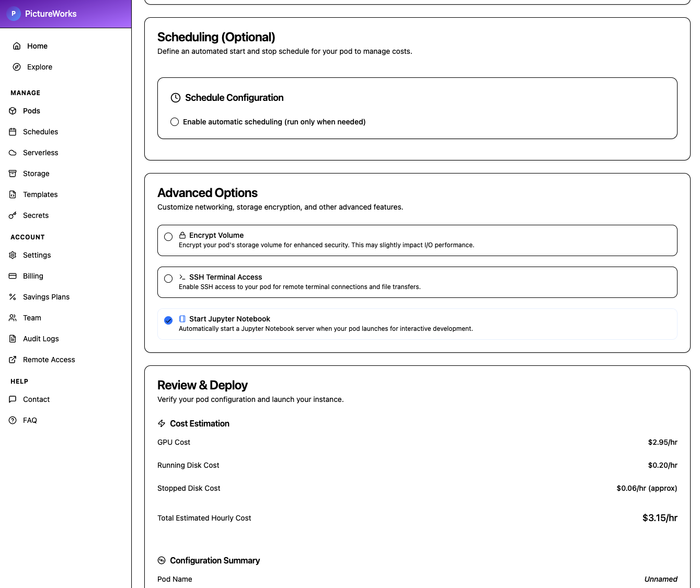Click the Settings gear icon
700x588 pixels.
tap(13, 255)
